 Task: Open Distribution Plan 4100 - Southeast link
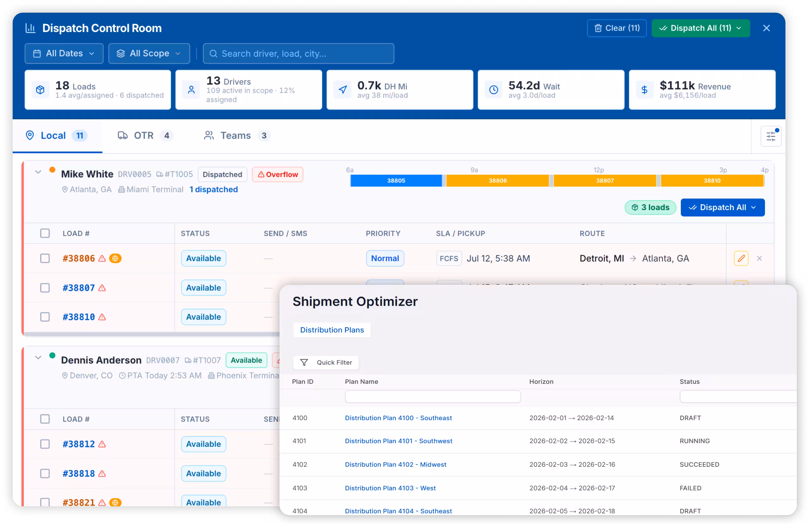[398, 418]
